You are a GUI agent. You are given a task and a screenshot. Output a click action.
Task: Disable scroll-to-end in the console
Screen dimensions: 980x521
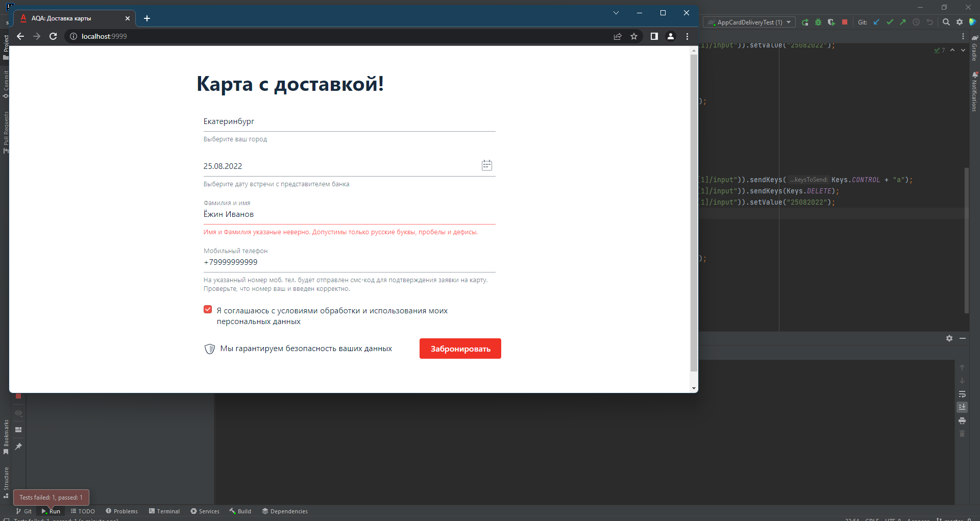pyautogui.click(x=962, y=407)
